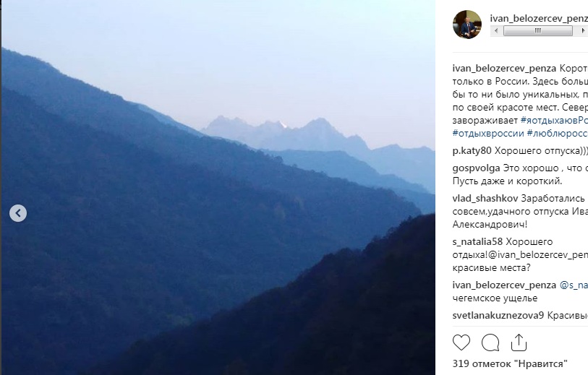Click the horizontal scrollbar right arrow

[x=581, y=31]
